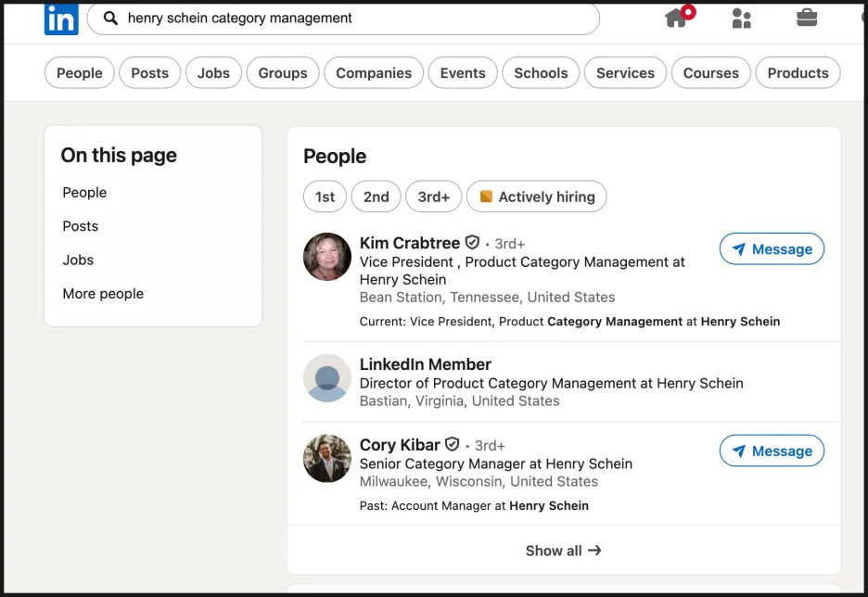Open Cory Kibar's profile name link
868x597 pixels.
(x=400, y=445)
